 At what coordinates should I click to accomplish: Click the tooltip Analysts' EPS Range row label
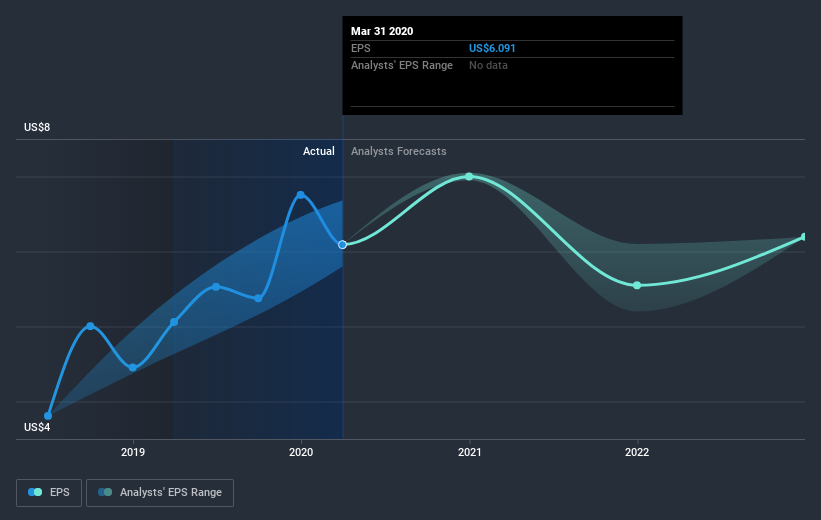tap(402, 65)
